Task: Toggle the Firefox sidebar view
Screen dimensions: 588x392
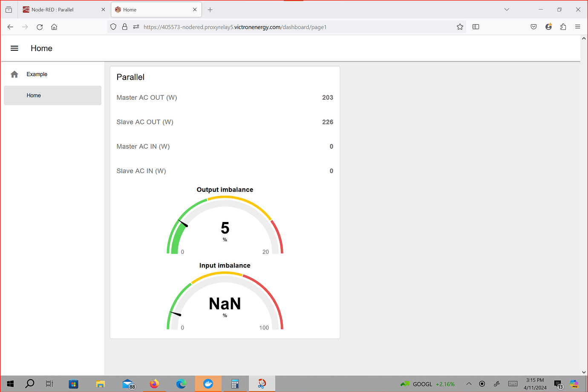Action: (476, 26)
